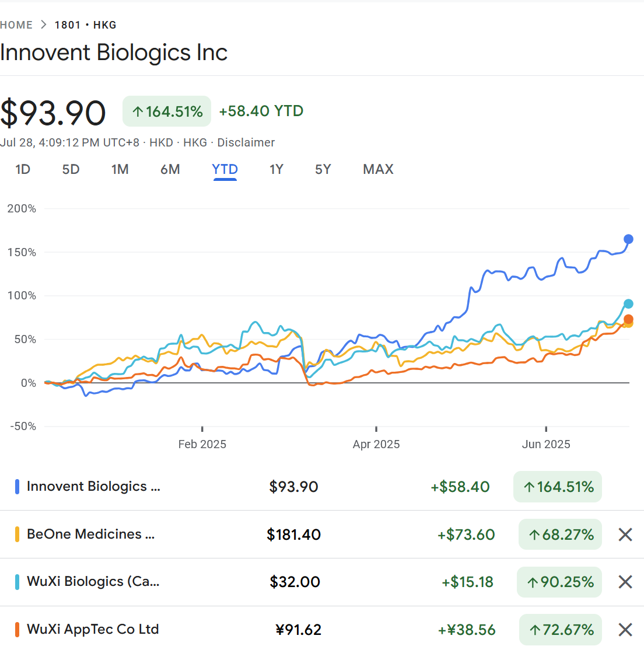Image resolution: width=644 pixels, height=653 pixels.
Task: Select the 1D time range tab
Action: click(x=23, y=170)
